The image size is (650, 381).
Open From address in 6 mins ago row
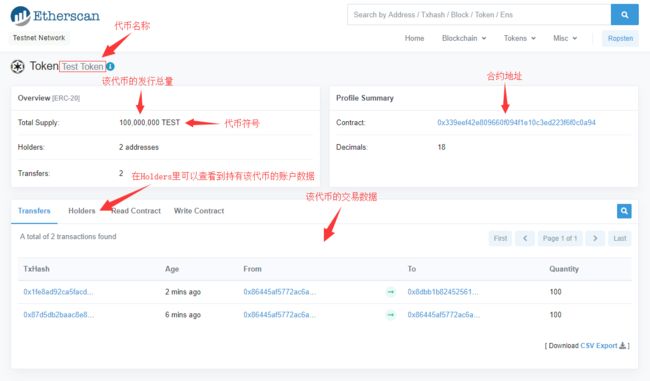(x=279, y=315)
